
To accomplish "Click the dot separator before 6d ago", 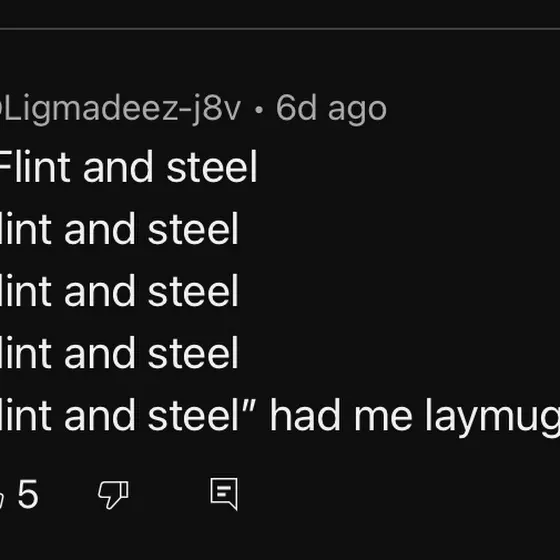I will 259,110.
